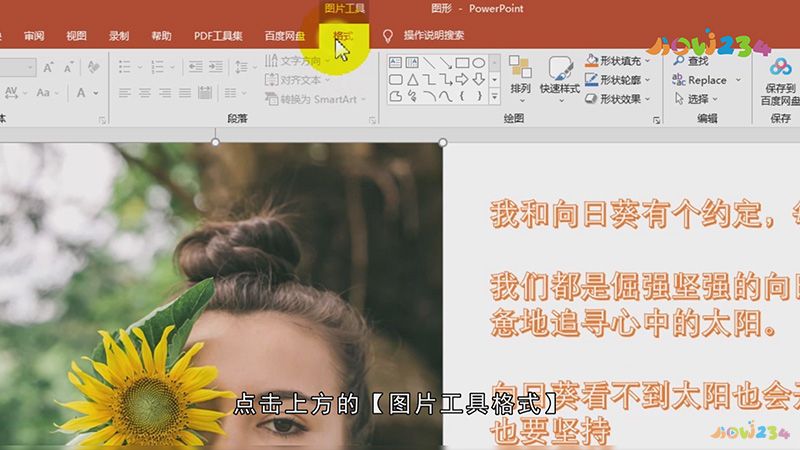This screenshot has width=800, height=450.
Task: Choose the elbow connector shape
Action: tap(429, 80)
